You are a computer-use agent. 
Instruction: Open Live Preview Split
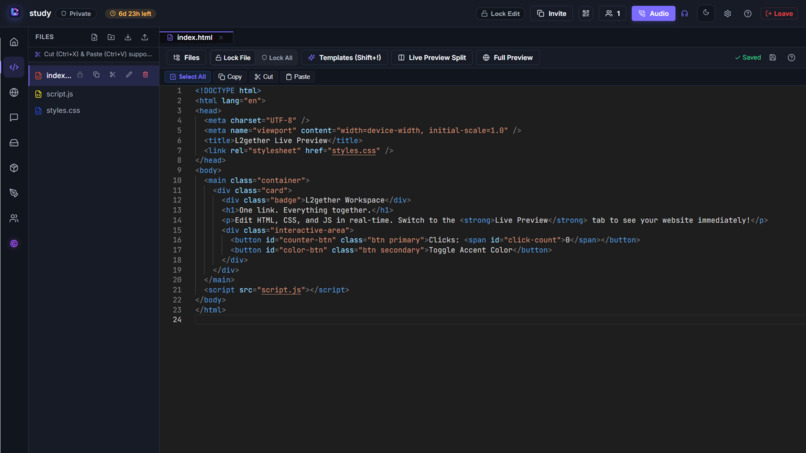(x=432, y=58)
